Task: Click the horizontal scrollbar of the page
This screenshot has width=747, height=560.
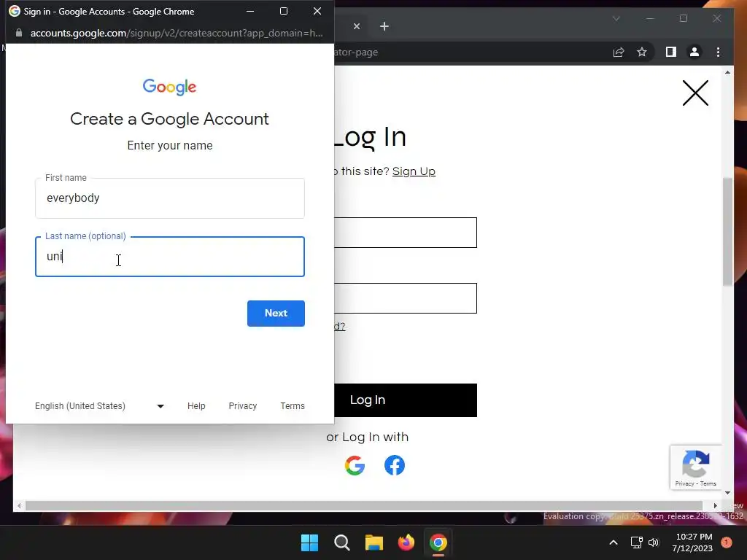Action: [364, 506]
